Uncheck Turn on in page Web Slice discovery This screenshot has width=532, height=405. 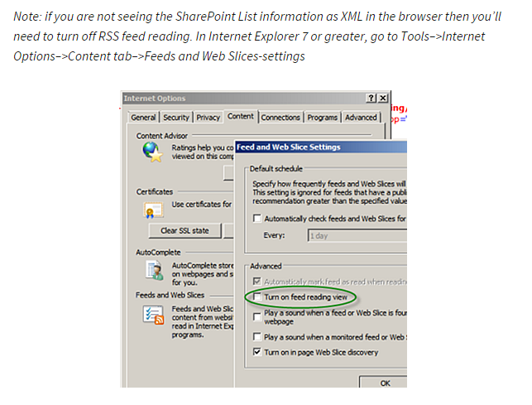tap(257, 352)
